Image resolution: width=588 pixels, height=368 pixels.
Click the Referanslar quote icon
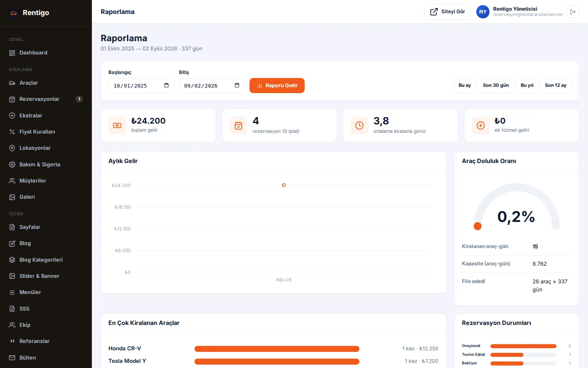(12, 341)
